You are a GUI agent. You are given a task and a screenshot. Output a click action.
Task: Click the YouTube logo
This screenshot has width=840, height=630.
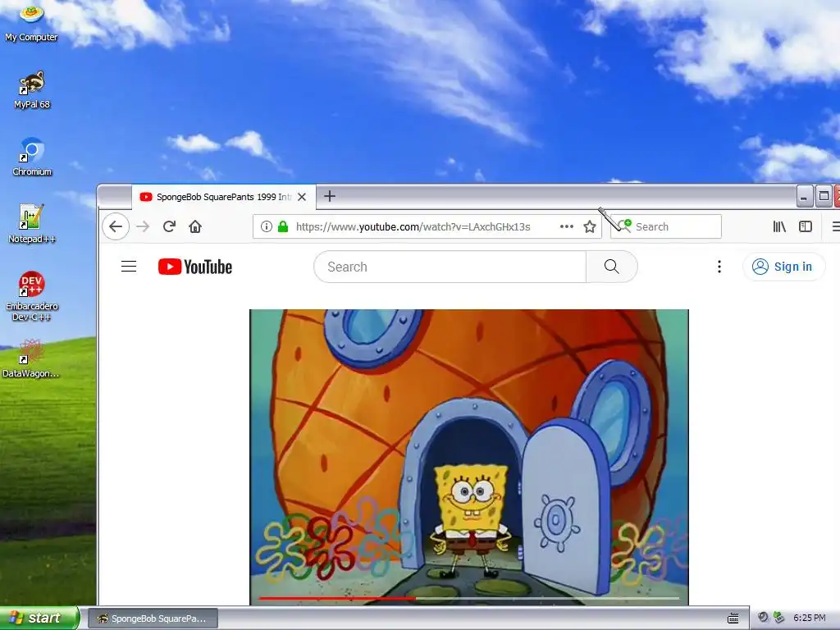[195, 267]
